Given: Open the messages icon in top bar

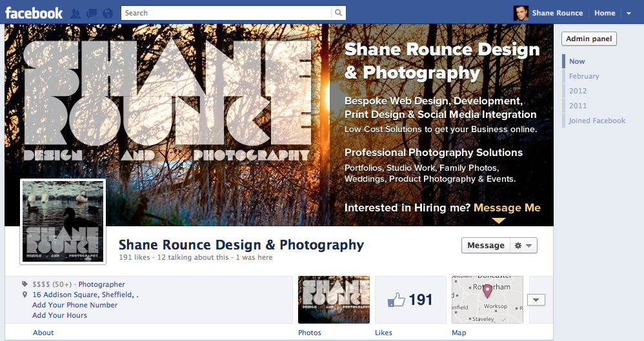Looking at the screenshot, I should point(92,14).
